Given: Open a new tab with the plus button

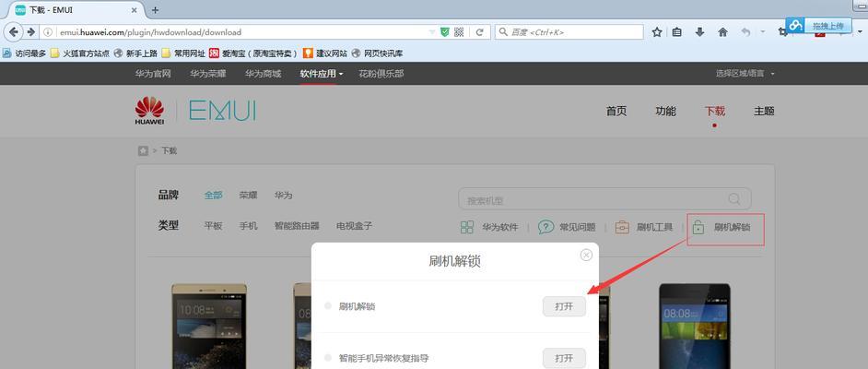Looking at the screenshot, I should click(x=155, y=10).
